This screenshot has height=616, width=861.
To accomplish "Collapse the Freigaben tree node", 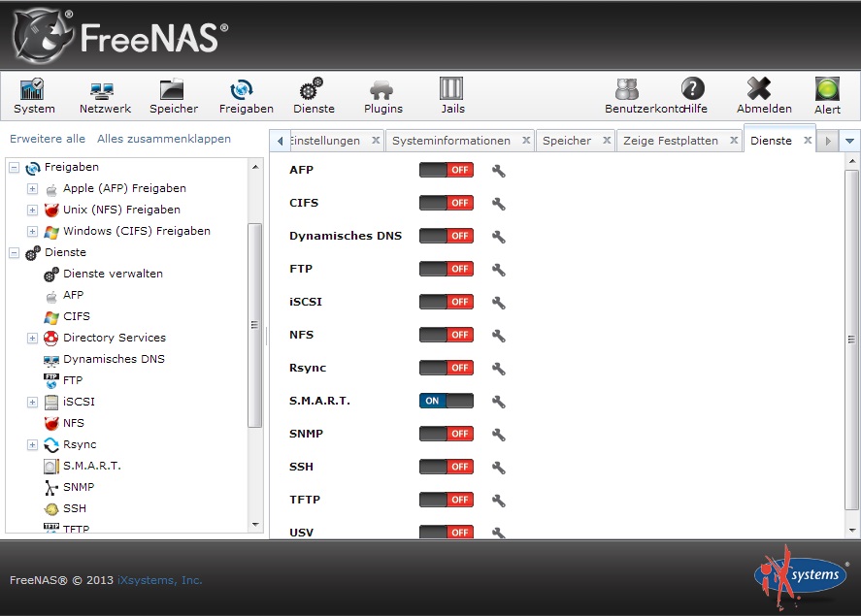I will coord(15,167).
